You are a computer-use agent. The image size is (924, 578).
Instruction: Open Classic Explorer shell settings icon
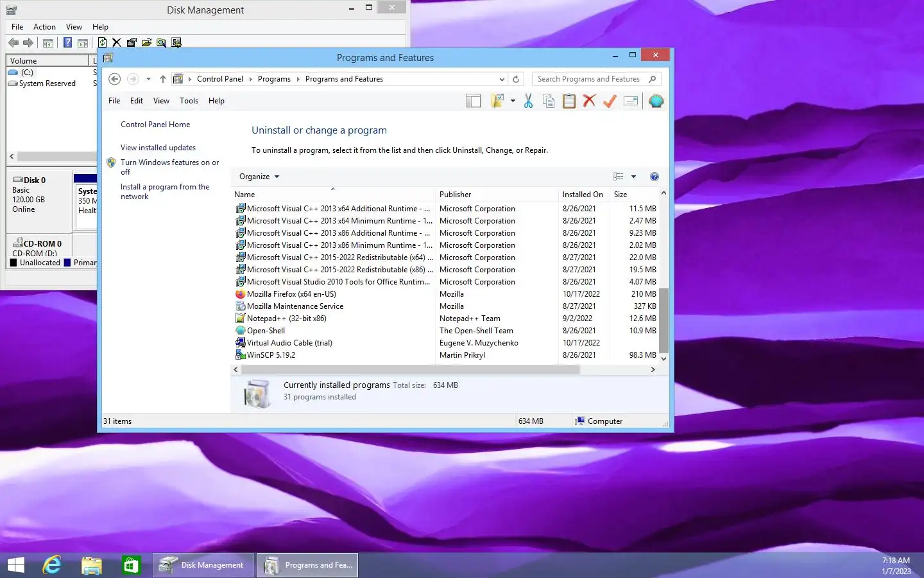click(656, 101)
